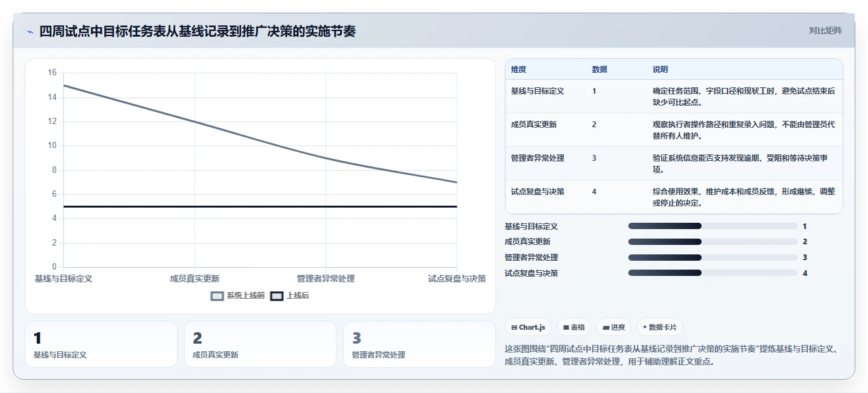The height and width of the screenshot is (393, 868).
Task: Open the data card numbered 3
Action: [x=419, y=344]
